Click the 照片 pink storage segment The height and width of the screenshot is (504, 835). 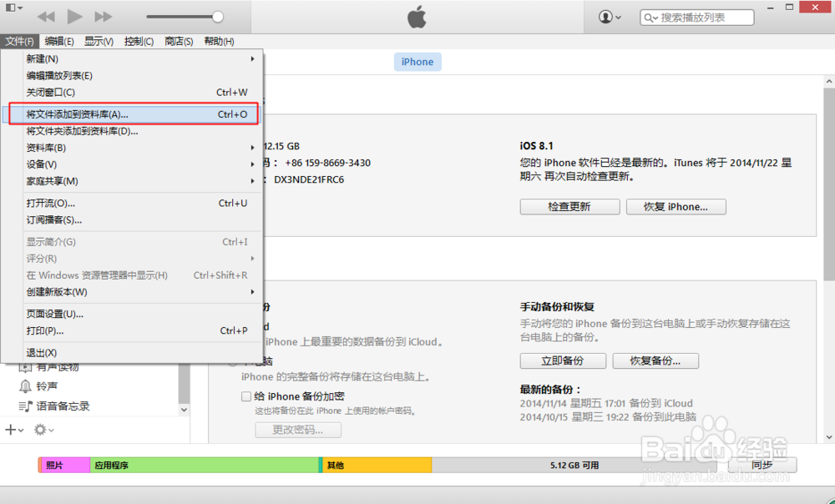[x=65, y=465]
